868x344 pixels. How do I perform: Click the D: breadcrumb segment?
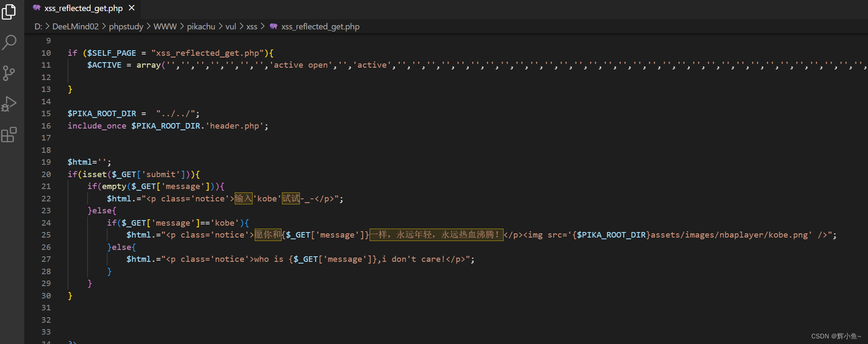coord(38,26)
